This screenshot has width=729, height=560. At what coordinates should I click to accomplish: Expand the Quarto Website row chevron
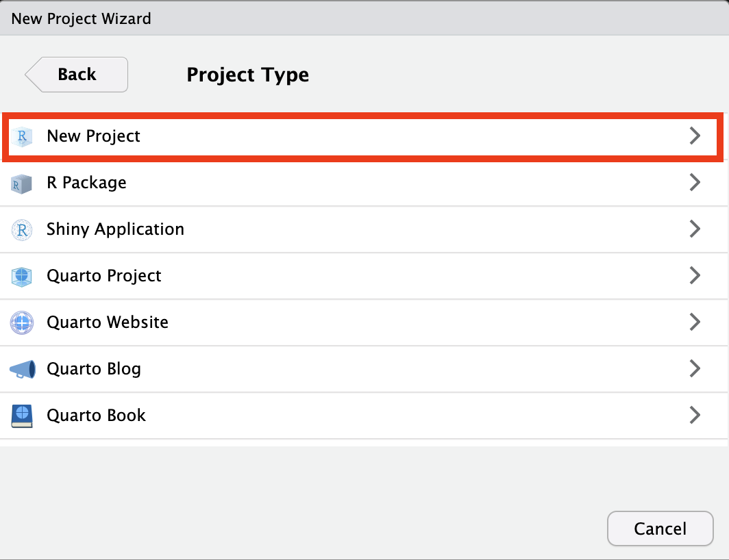[695, 322]
